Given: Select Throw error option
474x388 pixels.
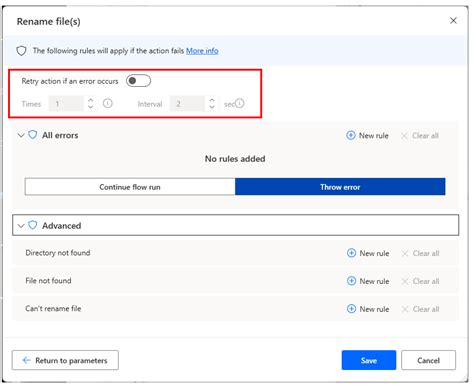Looking at the screenshot, I should coord(340,187).
